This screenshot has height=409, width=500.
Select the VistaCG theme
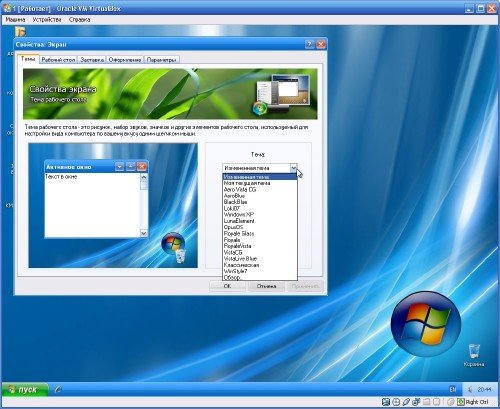click(x=260, y=252)
